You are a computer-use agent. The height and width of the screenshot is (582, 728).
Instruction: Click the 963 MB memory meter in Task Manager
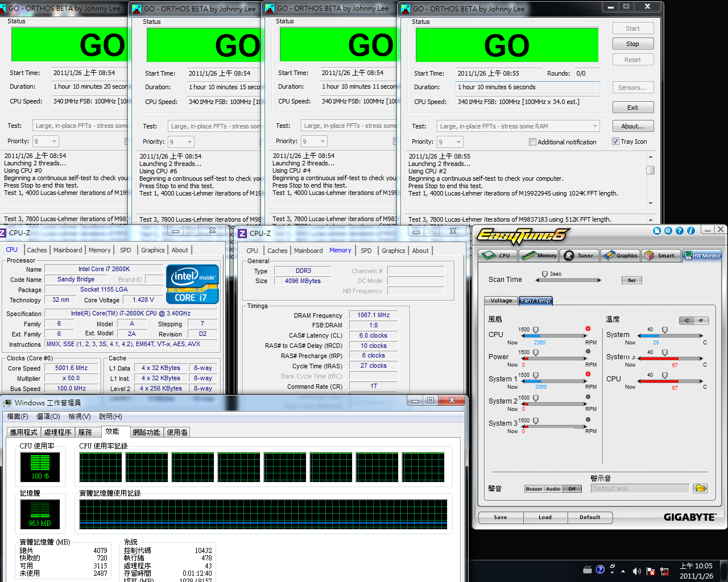tap(40, 514)
